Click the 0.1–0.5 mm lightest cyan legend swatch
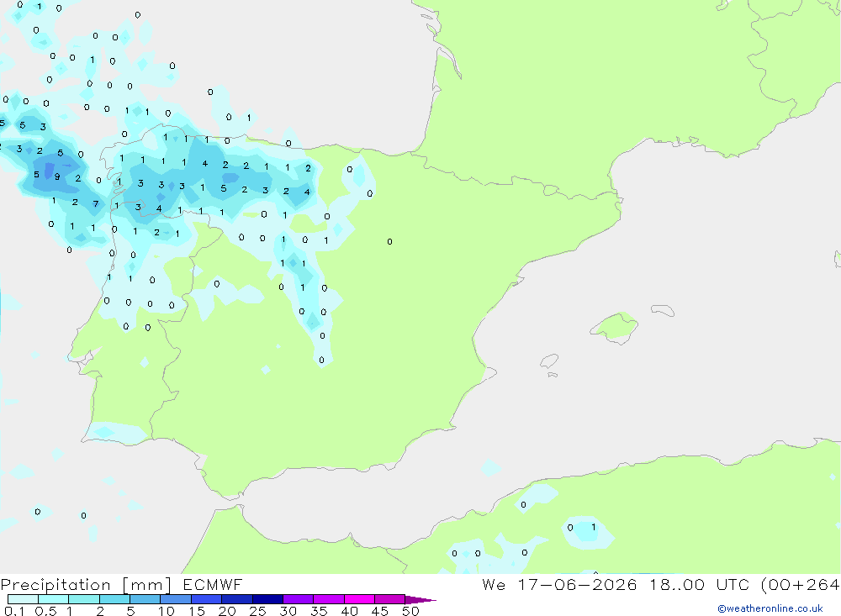This screenshot has height=616, width=841. pyautogui.click(x=23, y=599)
